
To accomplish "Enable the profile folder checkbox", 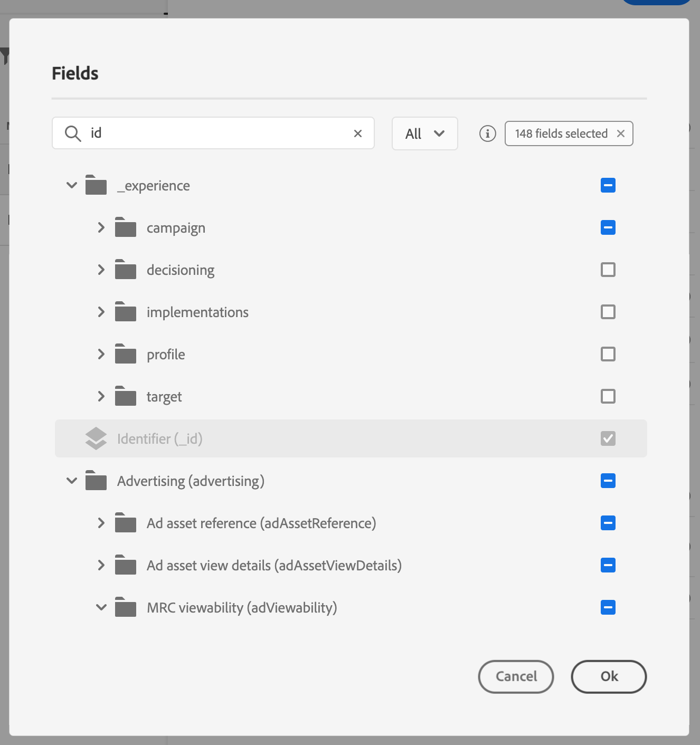I will click(608, 354).
